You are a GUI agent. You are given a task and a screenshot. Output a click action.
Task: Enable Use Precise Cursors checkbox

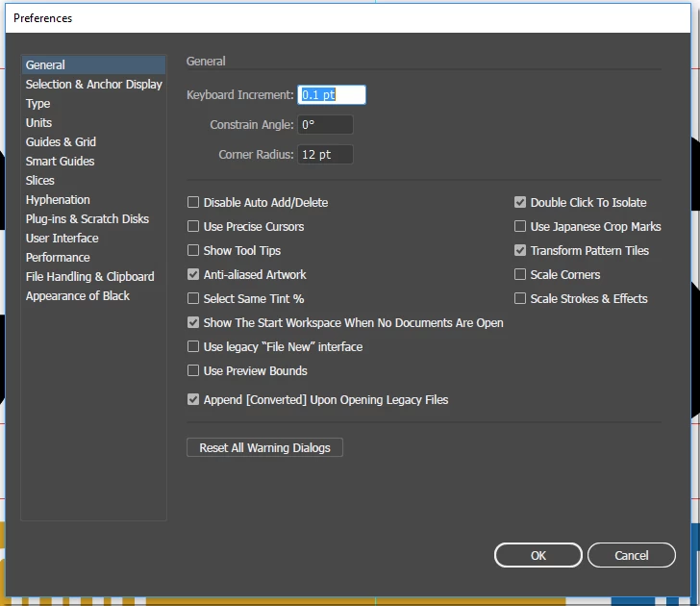193,226
